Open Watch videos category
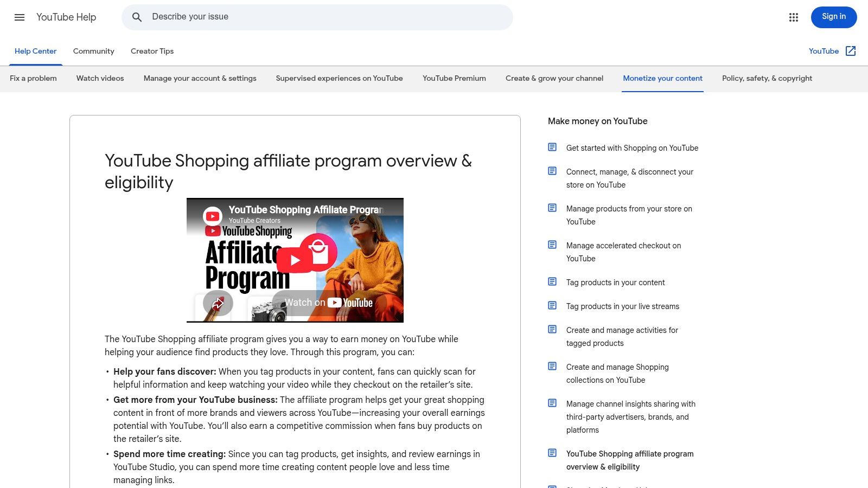This screenshot has width=868, height=488. (100, 78)
